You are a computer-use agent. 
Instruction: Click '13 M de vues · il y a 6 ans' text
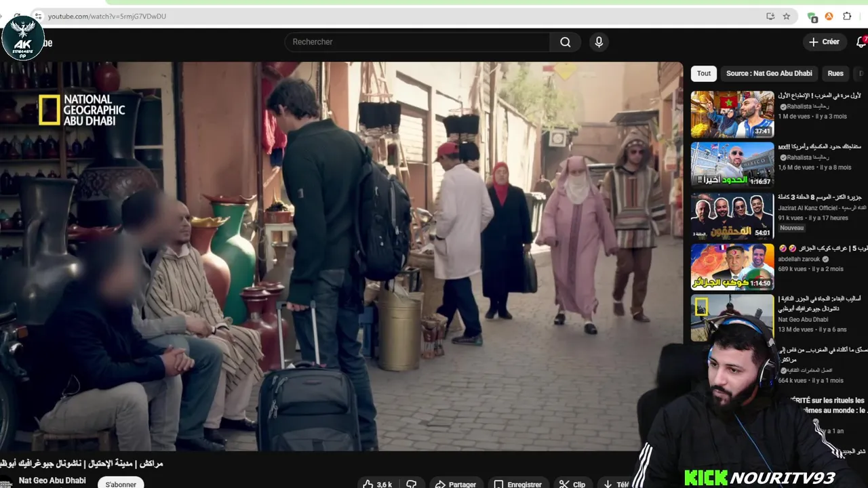point(812,329)
